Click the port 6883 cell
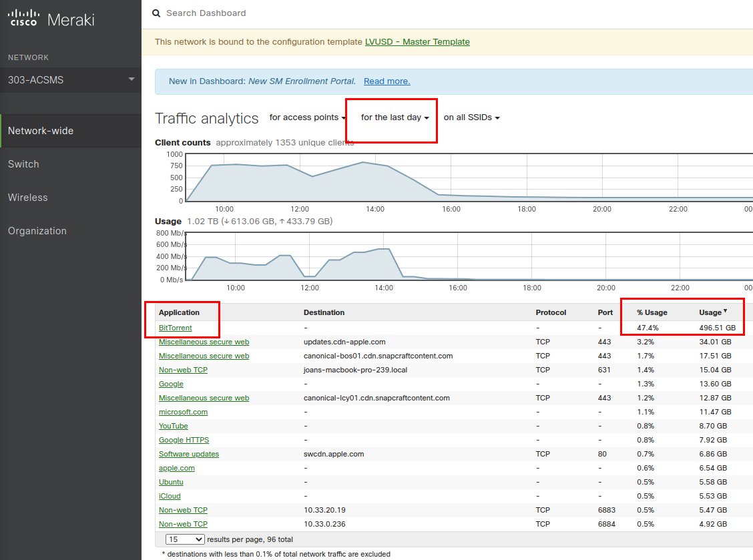This screenshot has width=753, height=560. tap(607, 510)
